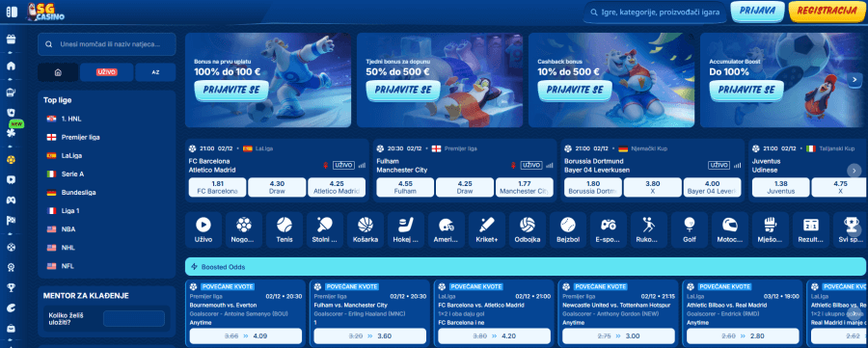Click PRIJAVITE SE on weekly 50% bonus banner

(402, 90)
